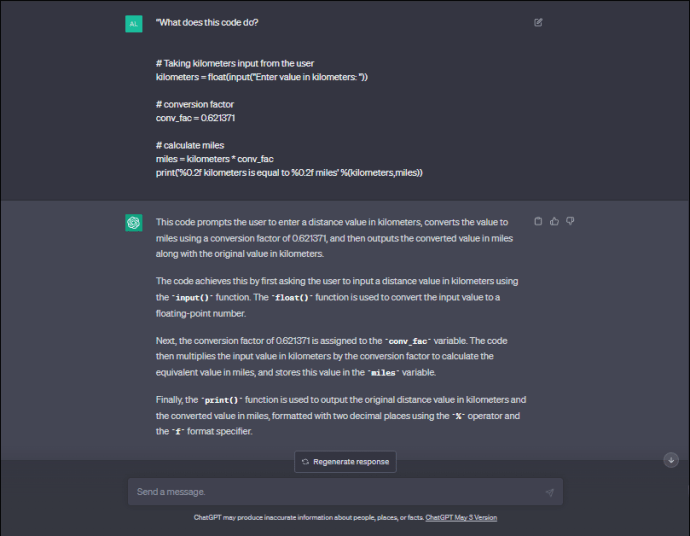This screenshot has height=536, width=690.
Task: Click the disclaimer about inaccurate information
Action: (x=308, y=517)
